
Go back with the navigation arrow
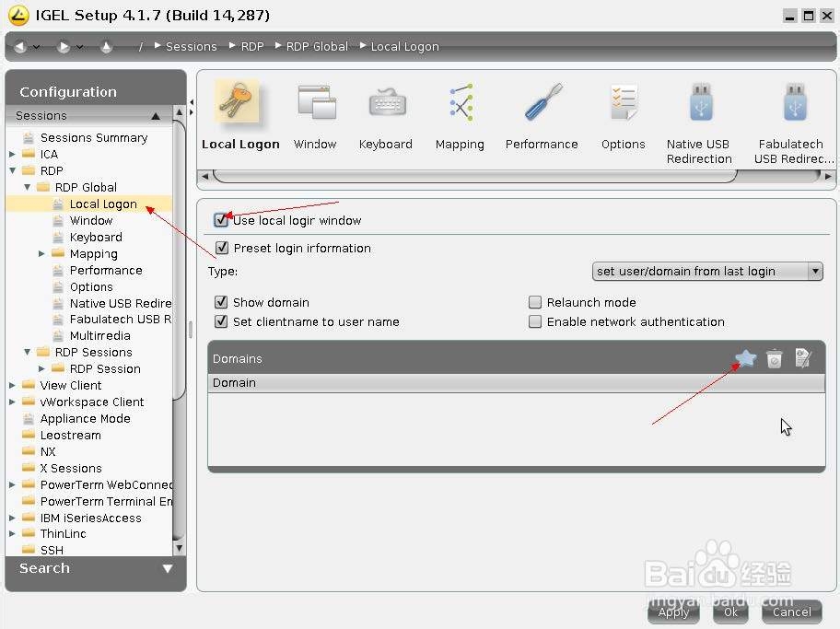coord(20,47)
